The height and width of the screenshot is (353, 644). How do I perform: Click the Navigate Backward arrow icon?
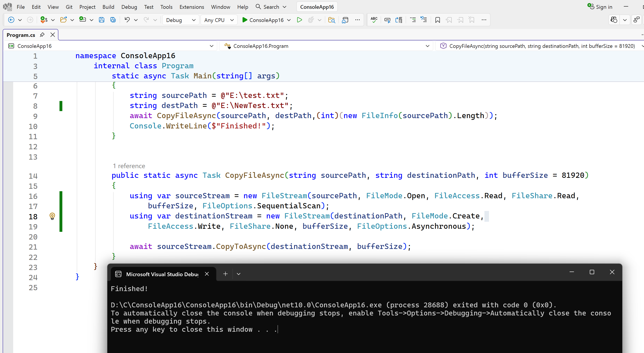pyautogui.click(x=11, y=20)
